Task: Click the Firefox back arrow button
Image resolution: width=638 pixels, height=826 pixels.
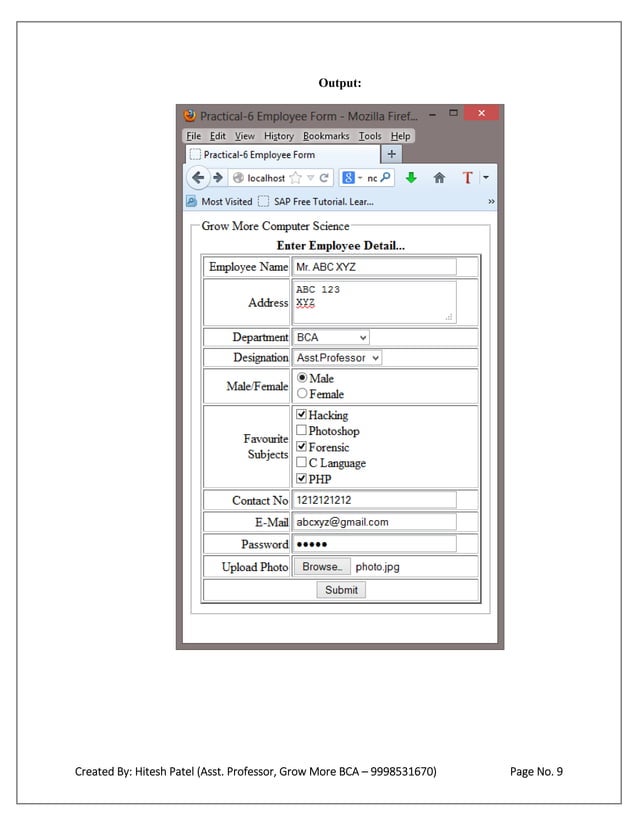Action: coord(198,178)
